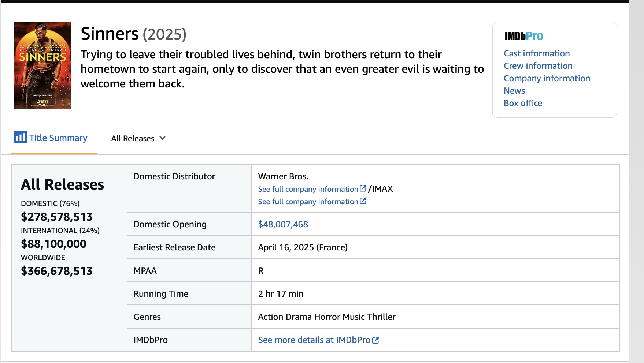The image size is (644, 363).
Task: Click the IMDbPro logo in the sidebar box
Action: 523,36
